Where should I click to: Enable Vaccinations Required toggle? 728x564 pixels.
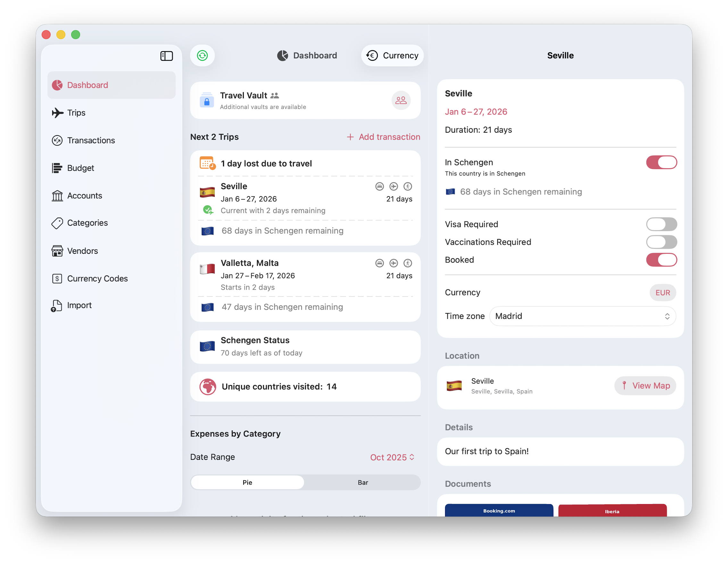(661, 242)
